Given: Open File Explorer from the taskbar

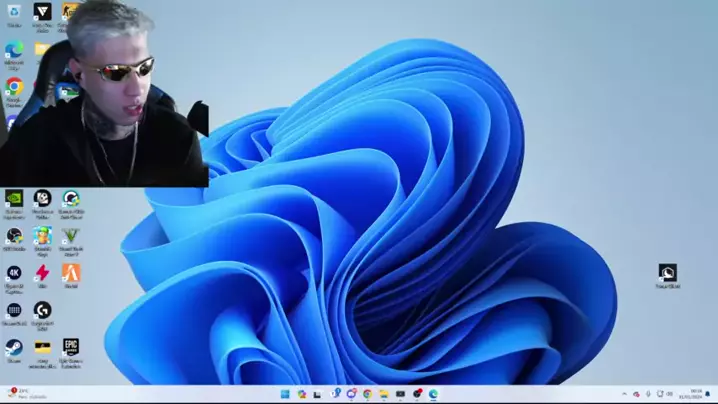Looking at the screenshot, I should pos(383,394).
